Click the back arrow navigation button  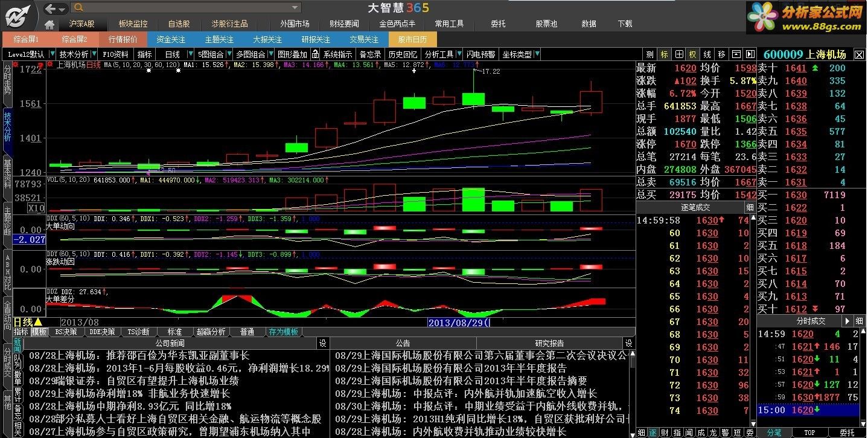point(51,8)
